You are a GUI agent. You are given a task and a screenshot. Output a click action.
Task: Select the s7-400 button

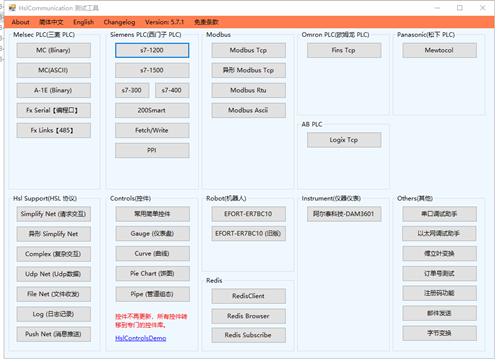tap(172, 90)
